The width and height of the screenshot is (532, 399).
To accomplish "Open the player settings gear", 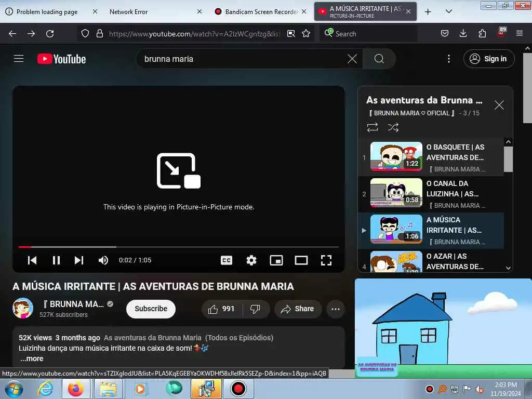I will point(251,260).
